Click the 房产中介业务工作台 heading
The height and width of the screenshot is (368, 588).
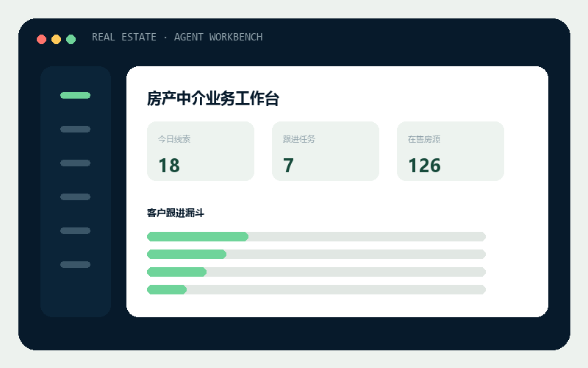click(x=212, y=99)
